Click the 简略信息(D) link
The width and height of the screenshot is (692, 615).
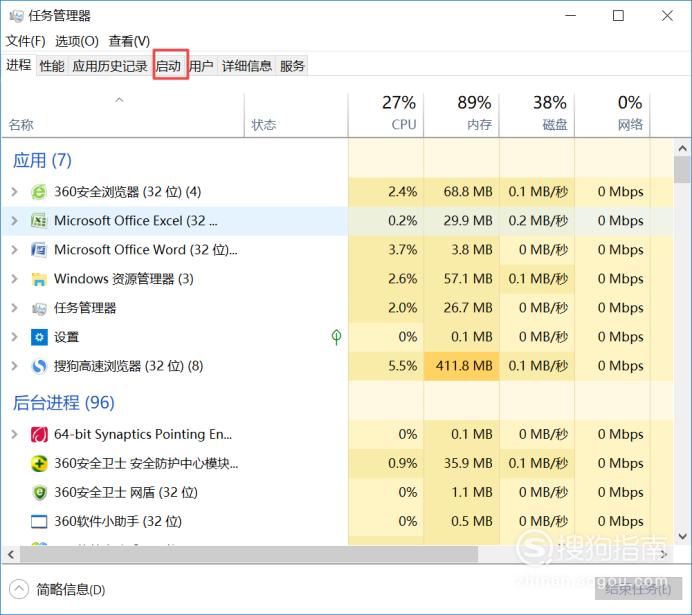click(71, 589)
